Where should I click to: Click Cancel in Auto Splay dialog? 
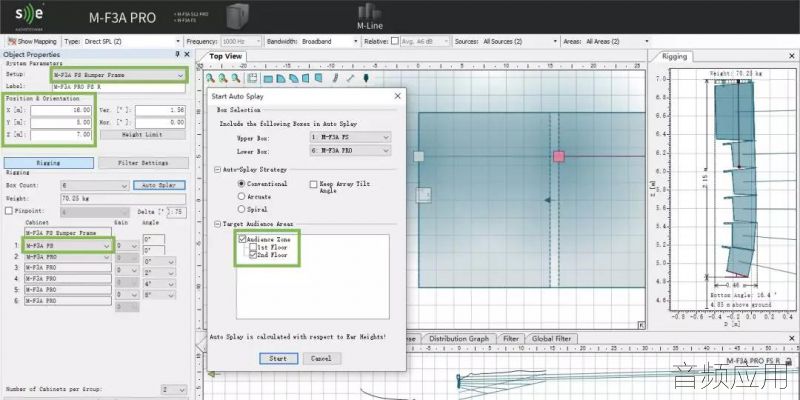[321, 359]
